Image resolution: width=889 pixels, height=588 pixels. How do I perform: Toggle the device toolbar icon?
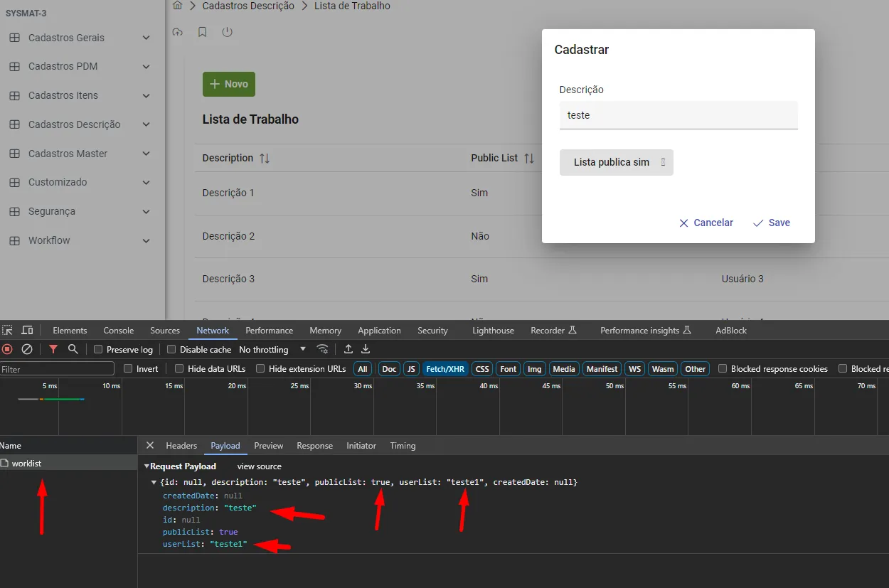coord(27,331)
